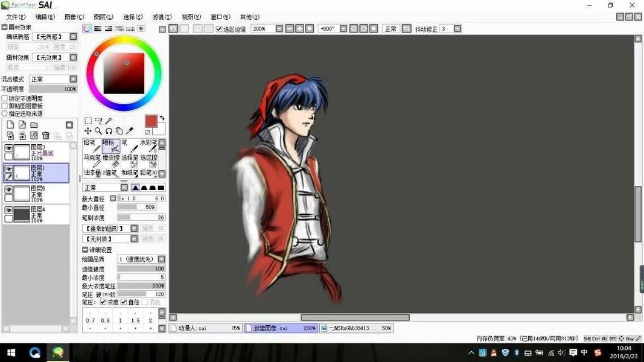The image size is (644, 362).
Task: Show the color wheel panel
Action: tap(87, 29)
